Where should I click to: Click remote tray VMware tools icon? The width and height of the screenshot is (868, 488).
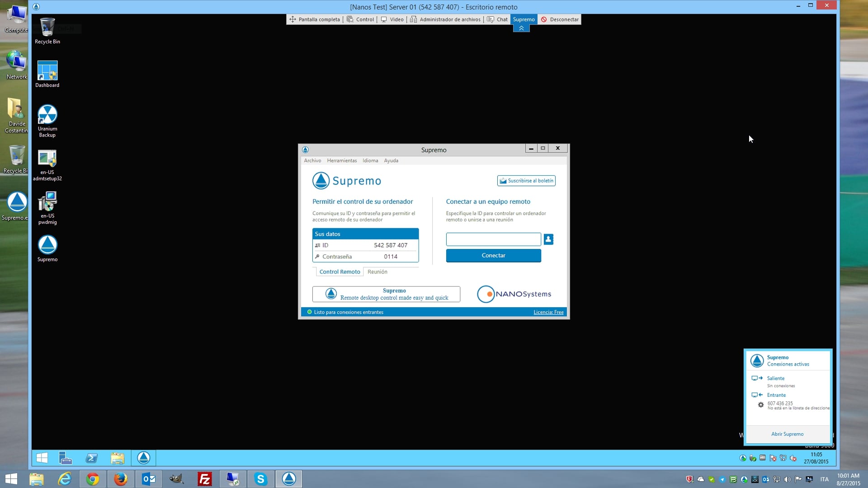click(x=763, y=458)
